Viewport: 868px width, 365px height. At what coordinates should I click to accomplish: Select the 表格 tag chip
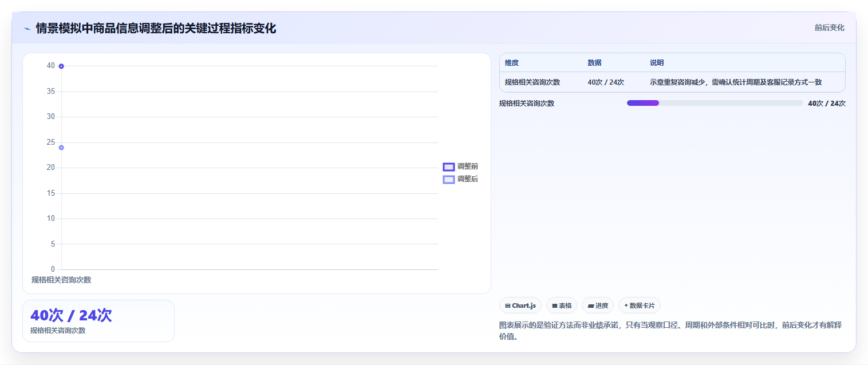point(562,306)
